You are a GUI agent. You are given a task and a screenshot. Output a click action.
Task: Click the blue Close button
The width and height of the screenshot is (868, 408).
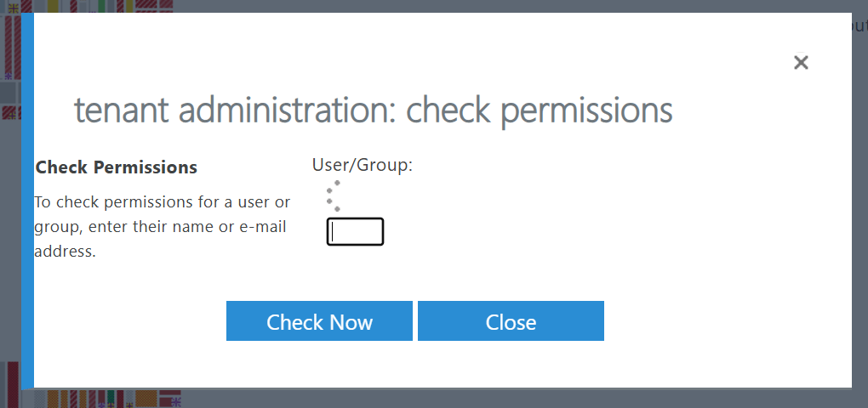[511, 321]
